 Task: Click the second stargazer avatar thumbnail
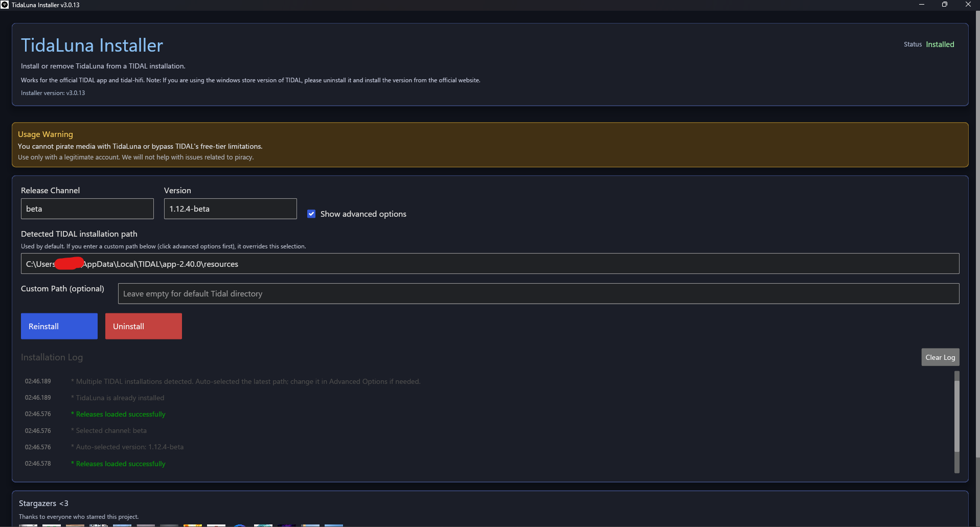pyautogui.click(x=51, y=525)
